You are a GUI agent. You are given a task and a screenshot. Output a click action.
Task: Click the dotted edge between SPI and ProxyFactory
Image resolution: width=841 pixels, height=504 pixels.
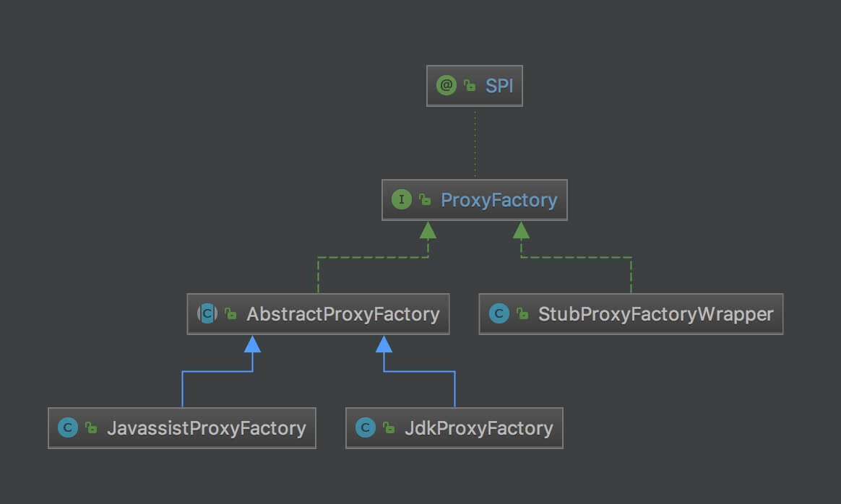475,143
